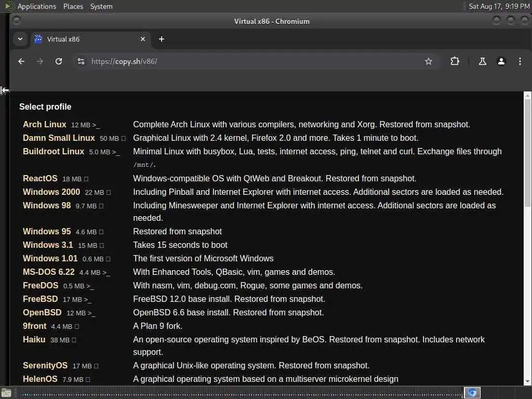The height and width of the screenshot is (399, 532).
Task: Switch to the Virtual x86 tab
Action: tap(91, 39)
